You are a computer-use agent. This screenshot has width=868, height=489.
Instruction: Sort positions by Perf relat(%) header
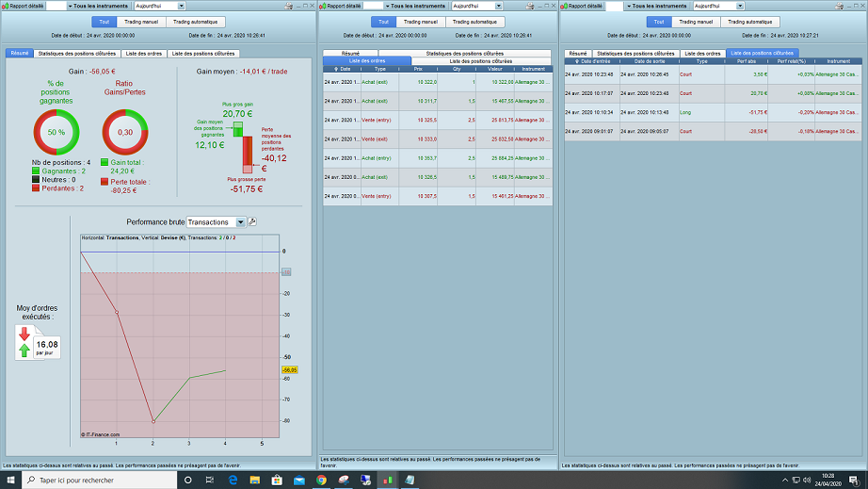(791, 61)
